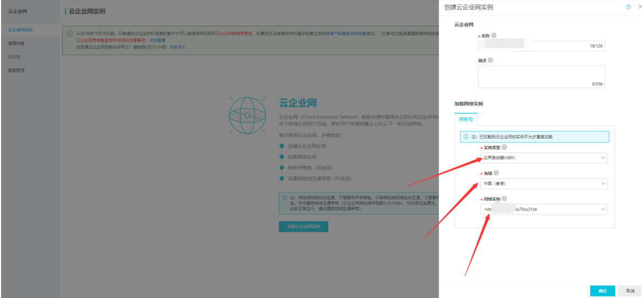Click the help icon beside 地域
The width and height of the screenshot is (644, 298).
[x=496, y=173]
